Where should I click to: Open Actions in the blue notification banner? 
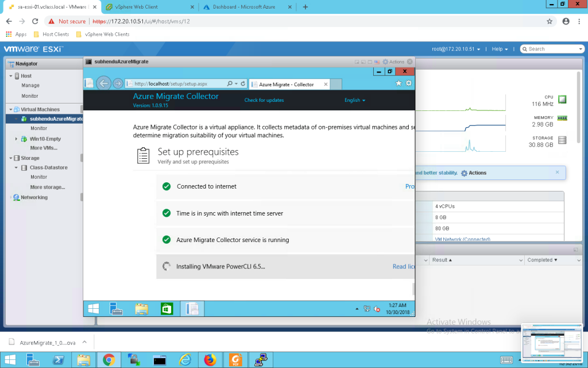point(474,173)
